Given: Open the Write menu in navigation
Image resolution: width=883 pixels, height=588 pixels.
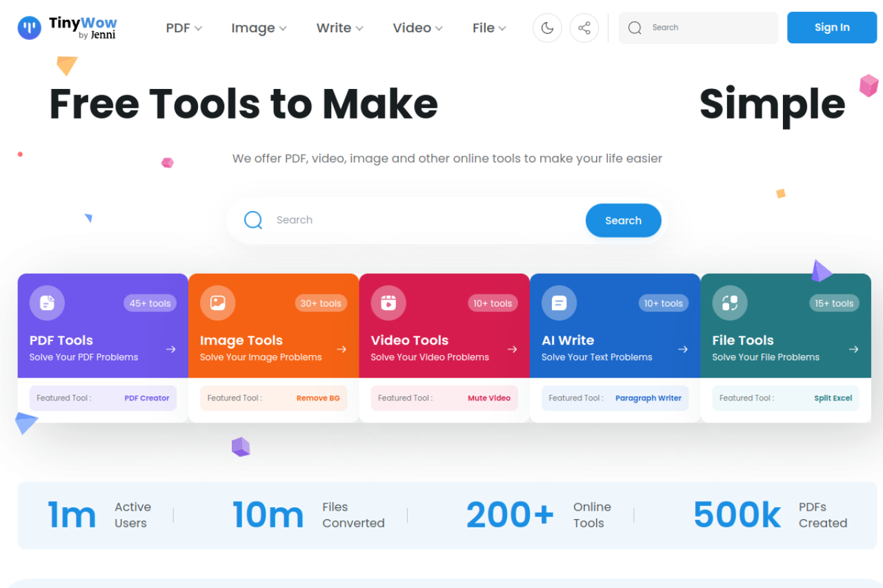Looking at the screenshot, I should click(339, 28).
